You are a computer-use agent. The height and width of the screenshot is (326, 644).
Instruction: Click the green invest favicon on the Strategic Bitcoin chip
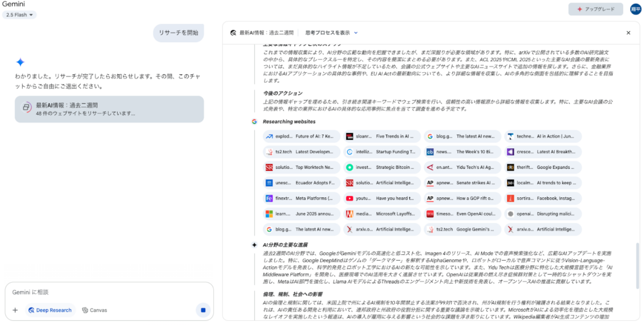coord(350,167)
